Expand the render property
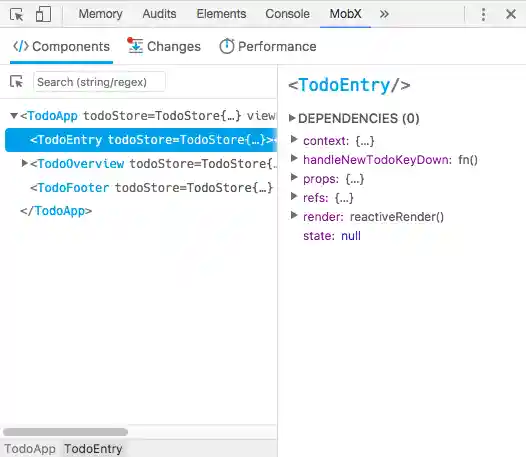This screenshot has width=526, height=457. pyautogui.click(x=294, y=215)
